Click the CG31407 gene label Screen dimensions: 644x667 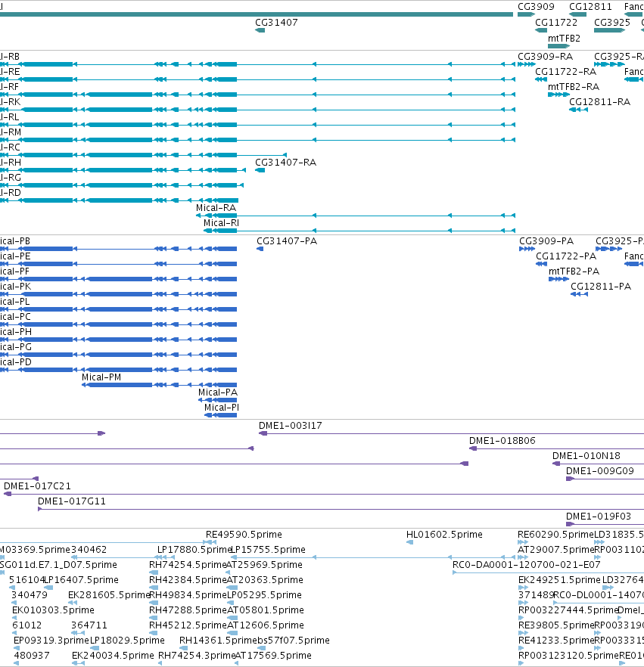coord(276,23)
